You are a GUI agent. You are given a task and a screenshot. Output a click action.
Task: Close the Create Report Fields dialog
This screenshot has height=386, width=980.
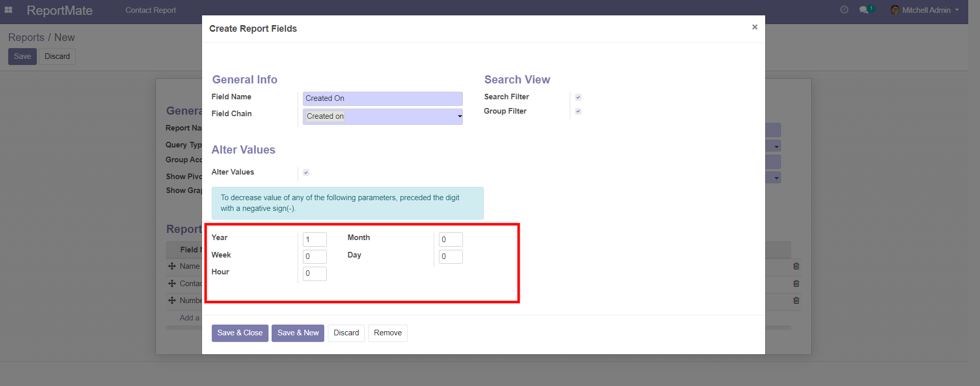(754, 27)
